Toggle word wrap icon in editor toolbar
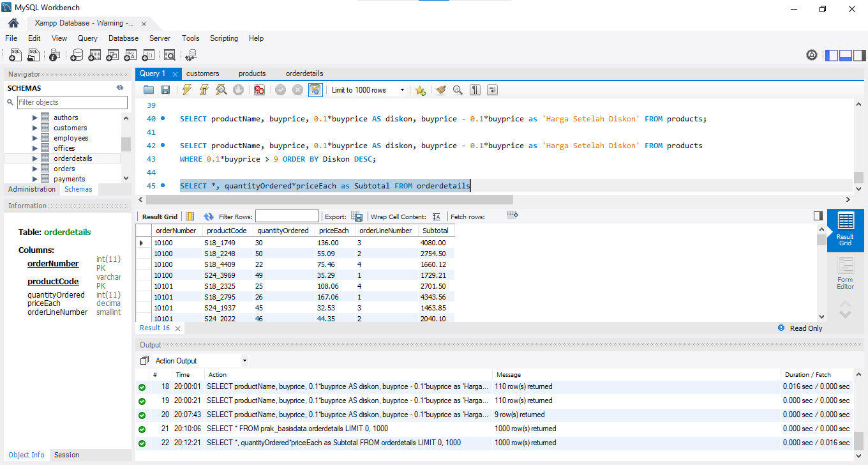The image size is (868, 465). pos(492,90)
